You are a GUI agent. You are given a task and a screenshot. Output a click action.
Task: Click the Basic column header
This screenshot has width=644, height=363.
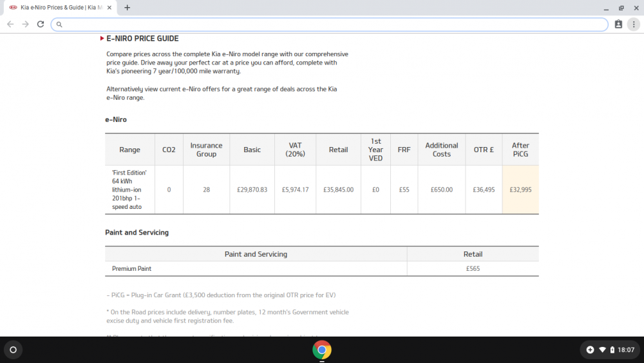252,150
